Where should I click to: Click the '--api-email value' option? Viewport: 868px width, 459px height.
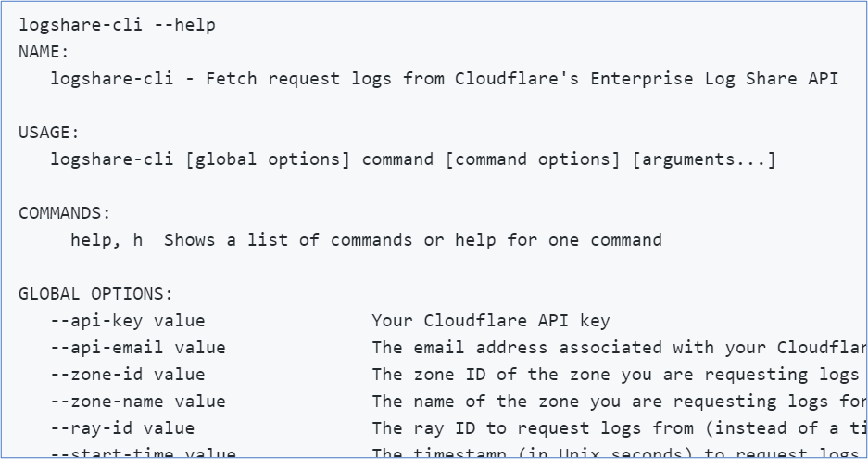138,348
